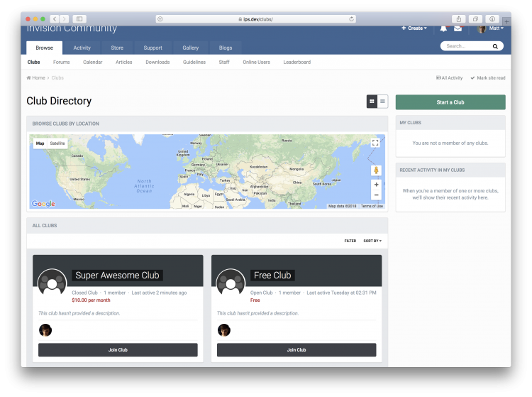Viewport: 532px width, 397px height.
Task: Open the All Activity link
Action: 449,78
